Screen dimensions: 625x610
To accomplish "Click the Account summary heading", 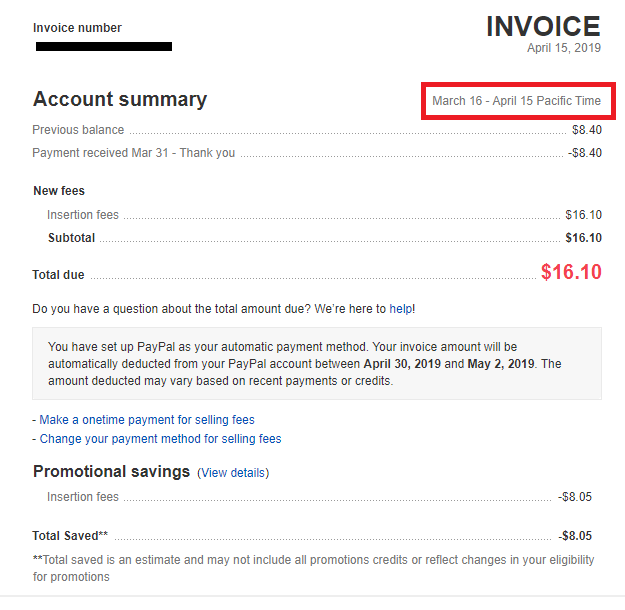I will [120, 99].
